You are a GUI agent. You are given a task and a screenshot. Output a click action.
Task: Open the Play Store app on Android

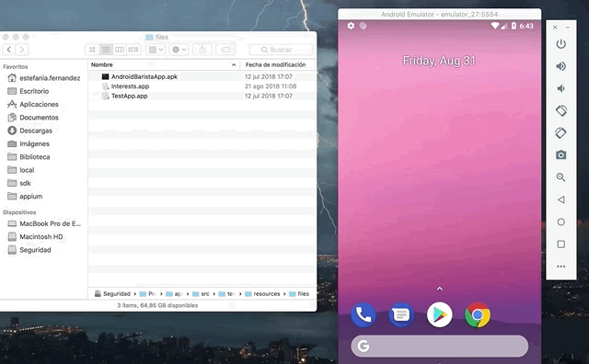tap(440, 314)
